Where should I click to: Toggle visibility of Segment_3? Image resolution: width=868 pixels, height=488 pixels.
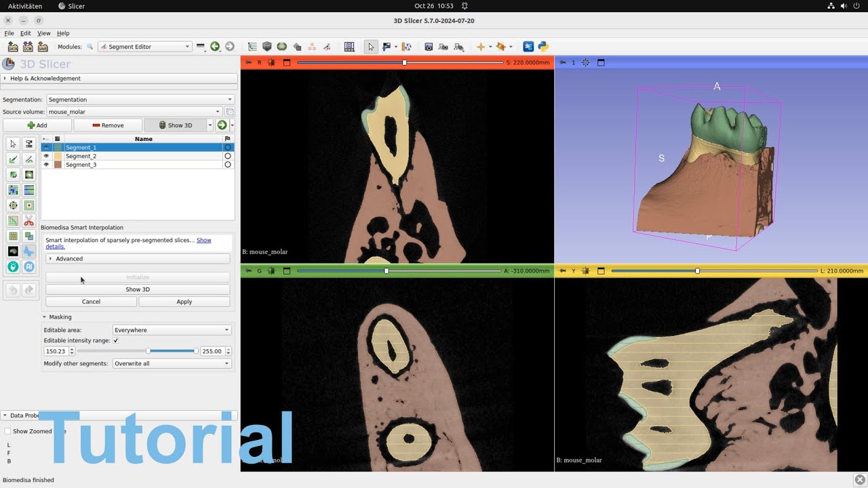[46, 165]
